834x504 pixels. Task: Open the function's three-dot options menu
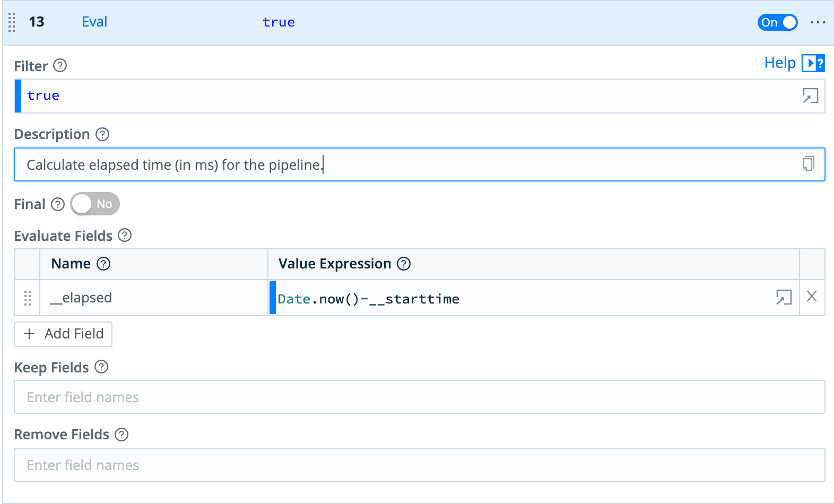pyautogui.click(x=818, y=22)
